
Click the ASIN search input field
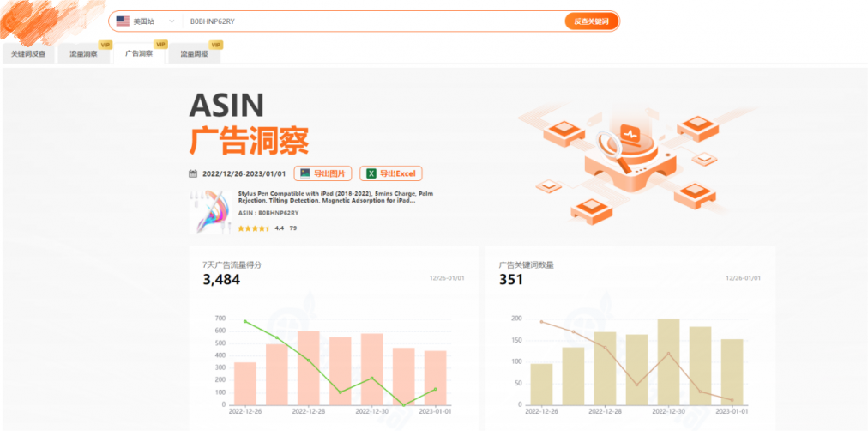point(374,21)
